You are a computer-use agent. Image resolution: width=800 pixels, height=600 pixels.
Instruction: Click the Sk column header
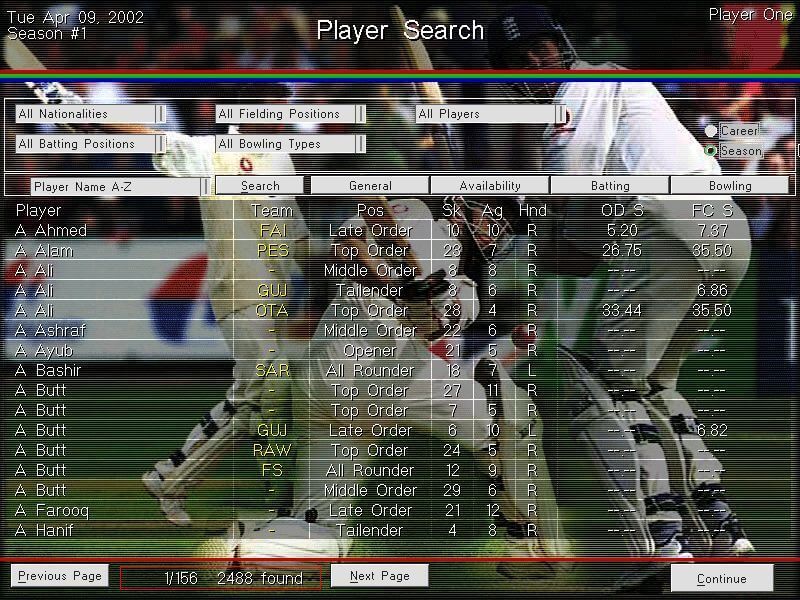(x=452, y=211)
